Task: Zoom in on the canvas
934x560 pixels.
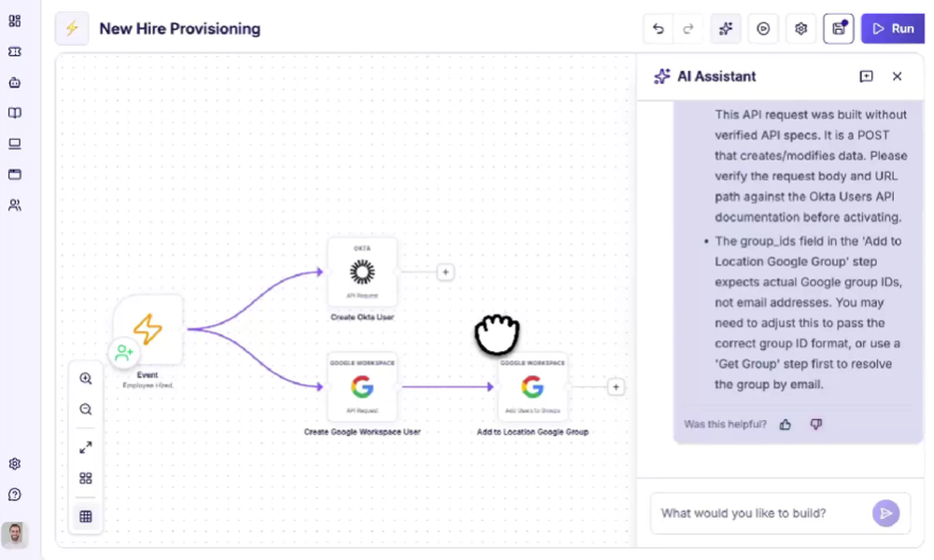Action: 86,379
